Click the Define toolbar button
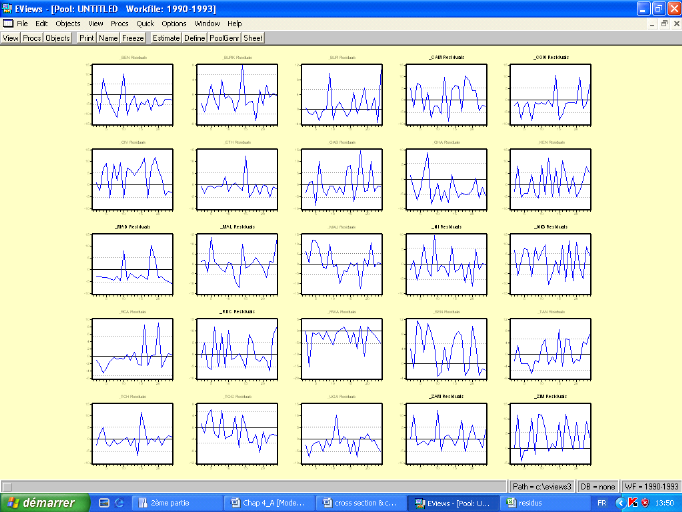 point(195,38)
